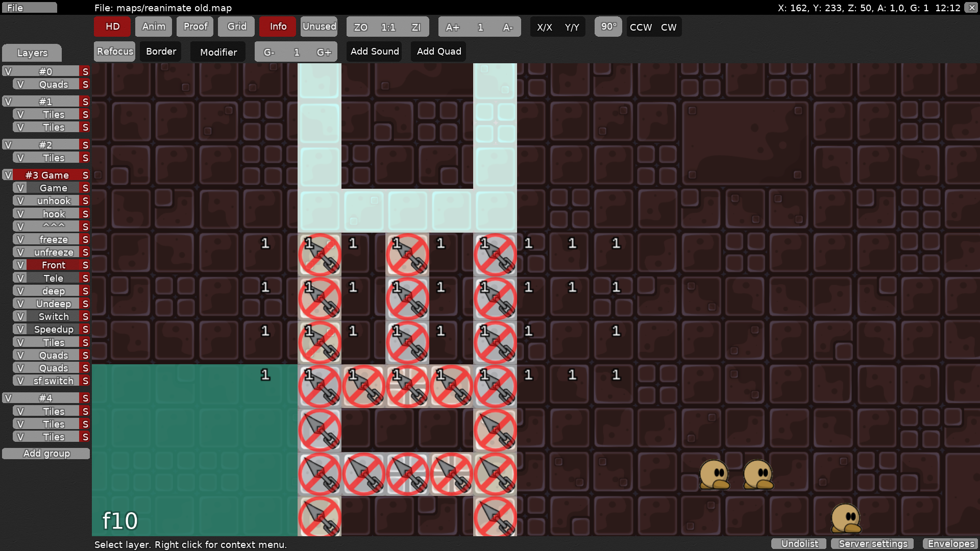The width and height of the screenshot is (980, 551).
Task: Open the Modifier dropdown
Action: pos(218,52)
